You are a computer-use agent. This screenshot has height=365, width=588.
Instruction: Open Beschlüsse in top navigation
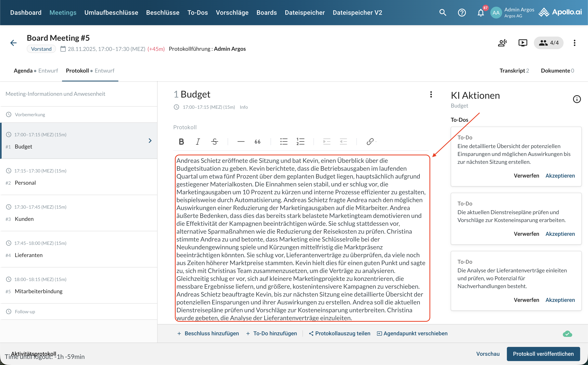click(163, 13)
